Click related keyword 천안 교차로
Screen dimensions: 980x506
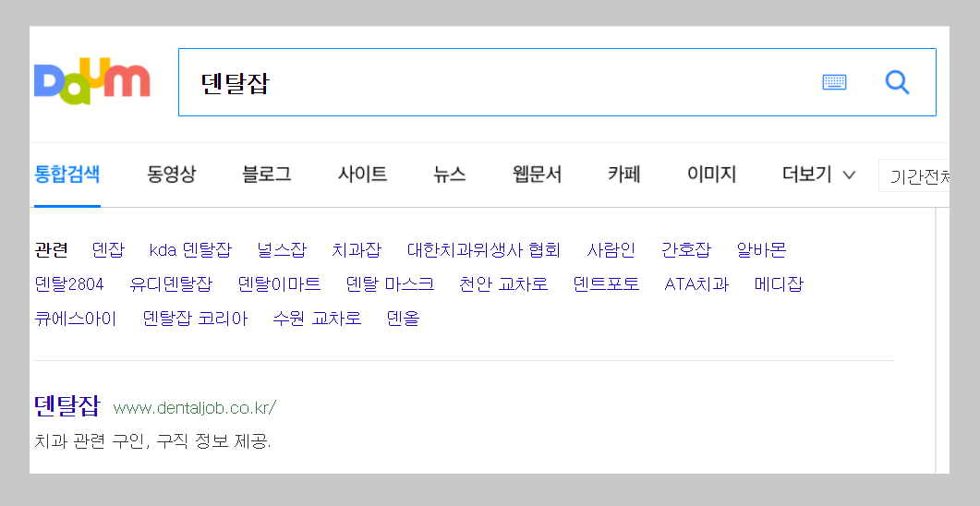(503, 284)
